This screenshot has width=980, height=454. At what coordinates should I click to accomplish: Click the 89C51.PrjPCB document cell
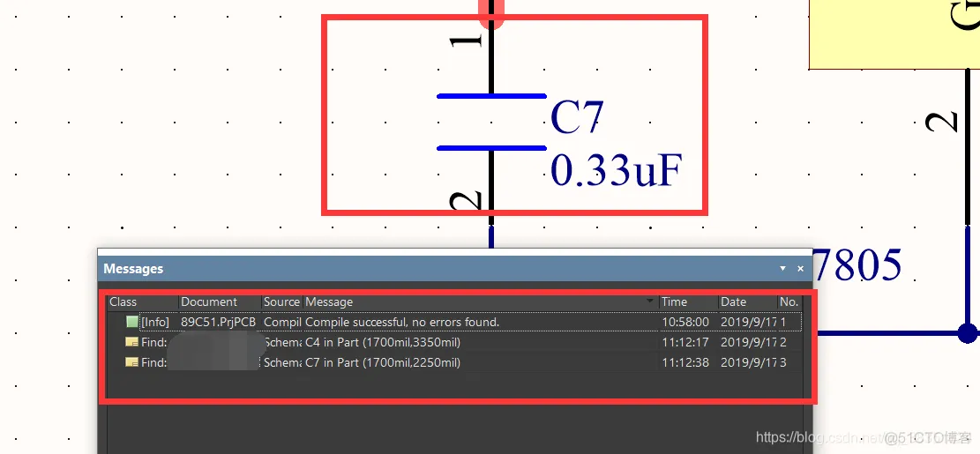click(218, 323)
